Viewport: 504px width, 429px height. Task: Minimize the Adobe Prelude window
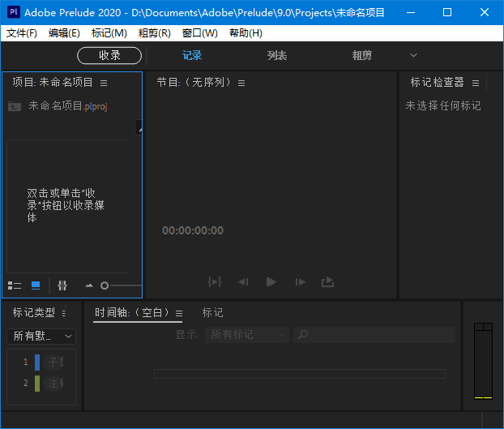(411, 12)
